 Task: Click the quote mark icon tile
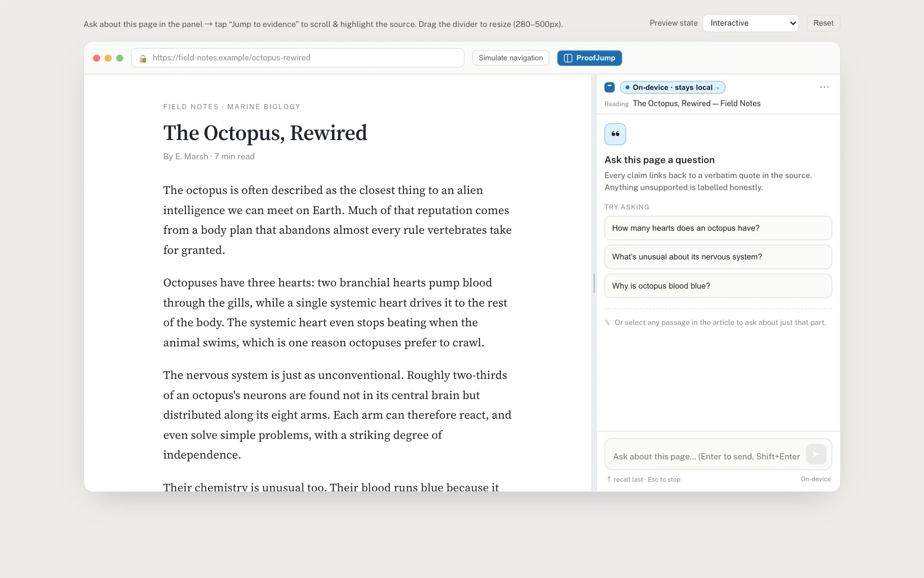coord(615,134)
